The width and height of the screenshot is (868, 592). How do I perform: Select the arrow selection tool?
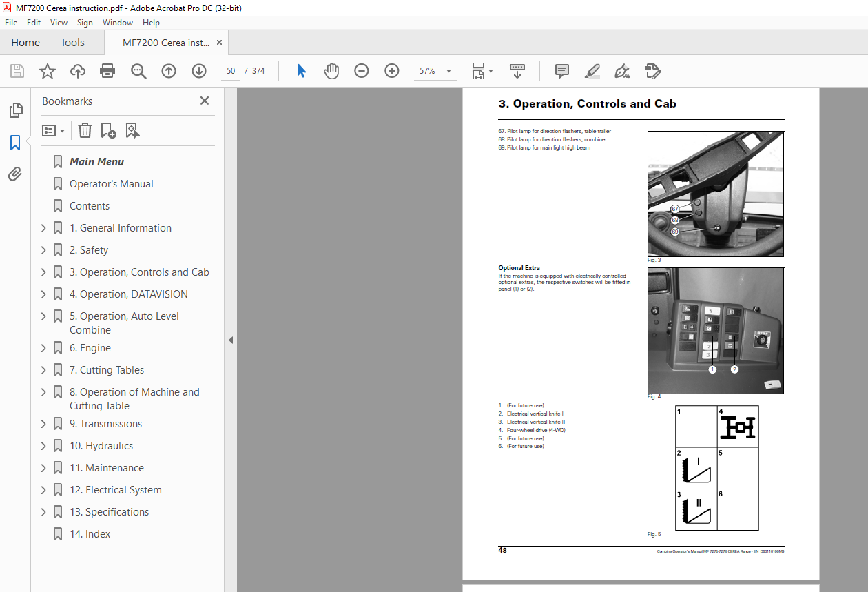pyautogui.click(x=301, y=71)
